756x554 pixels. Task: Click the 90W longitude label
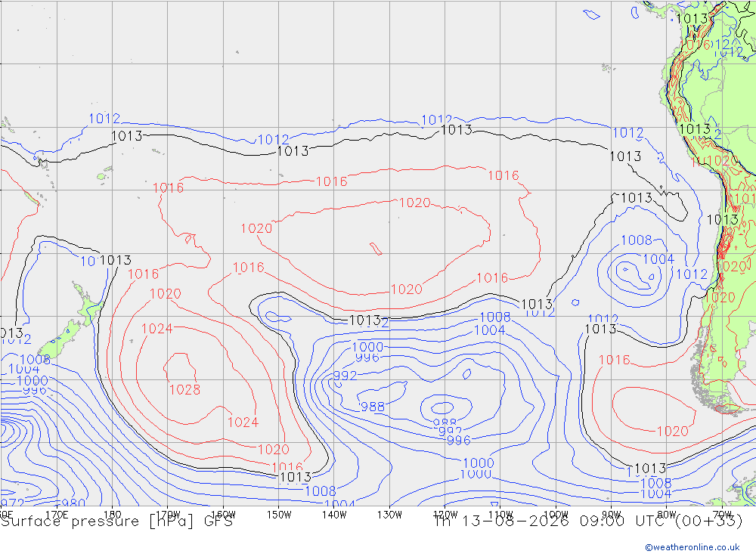pos(612,515)
